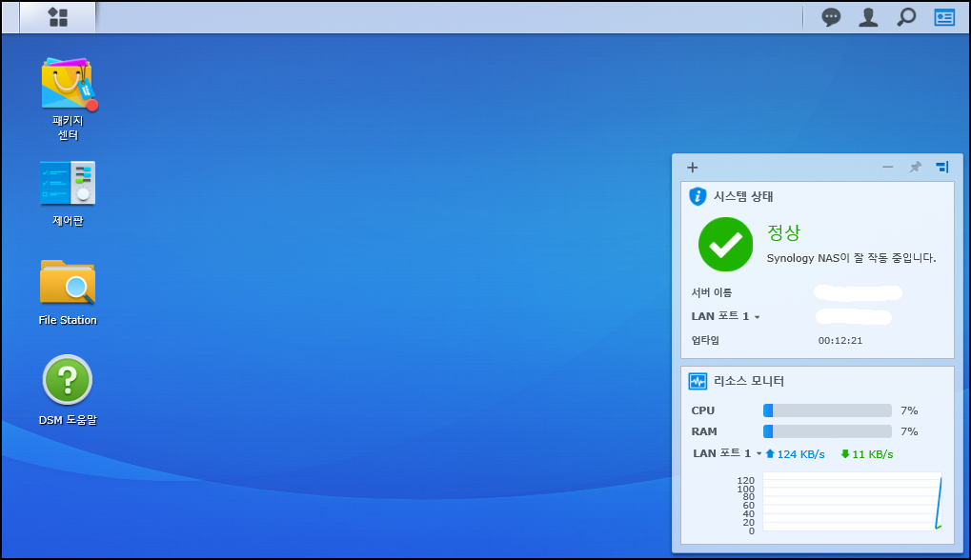Viewport: 971px width, 560px height.
Task: Open DSM Help (DSM 도움말) icon
Action: (68, 379)
